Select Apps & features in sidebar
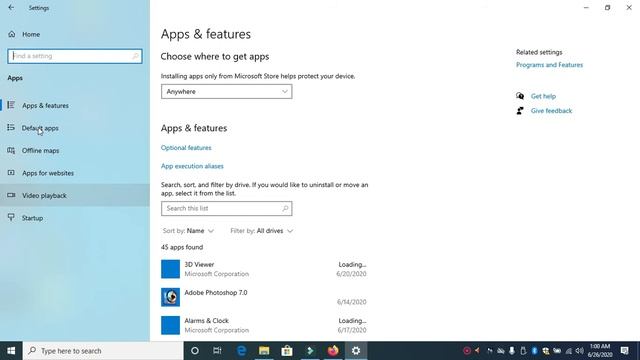640x360 pixels. (x=75, y=105)
